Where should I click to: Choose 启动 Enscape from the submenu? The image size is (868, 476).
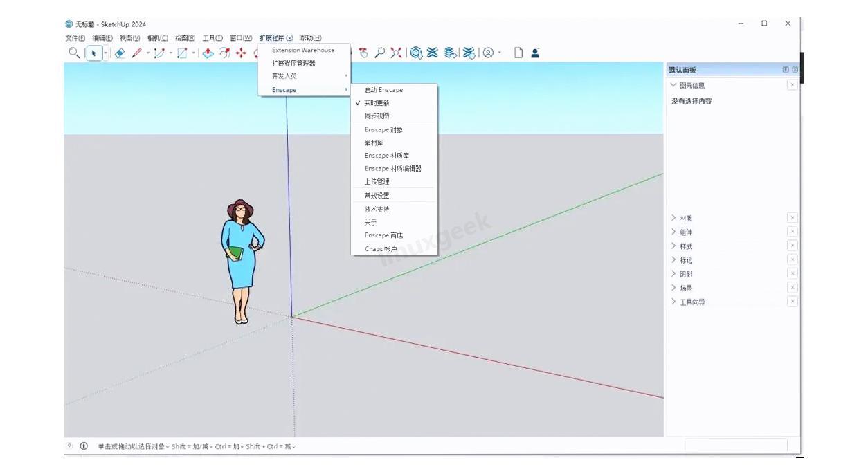(383, 90)
